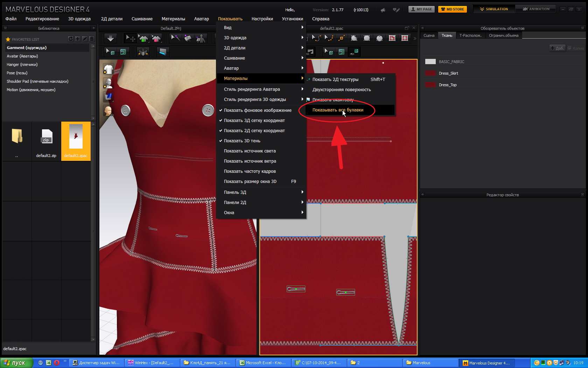Switch to the 'Сцена' tab
This screenshot has height=368, width=588.
[429, 35]
